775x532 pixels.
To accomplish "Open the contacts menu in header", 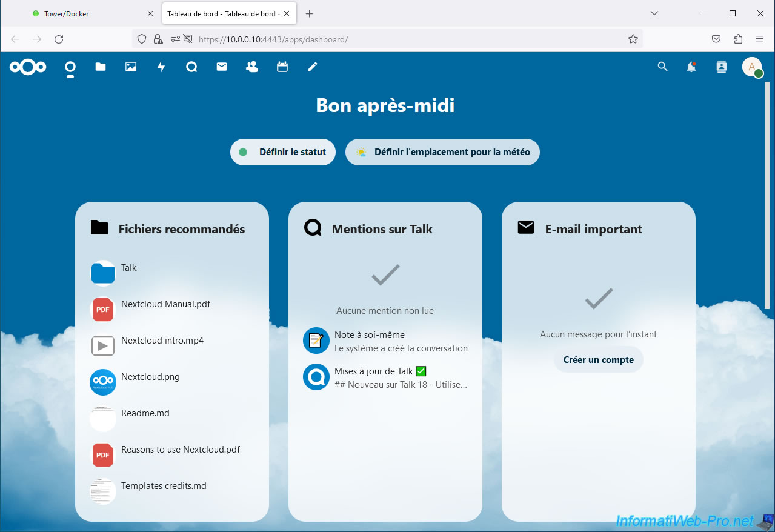I will click(721, 67).
